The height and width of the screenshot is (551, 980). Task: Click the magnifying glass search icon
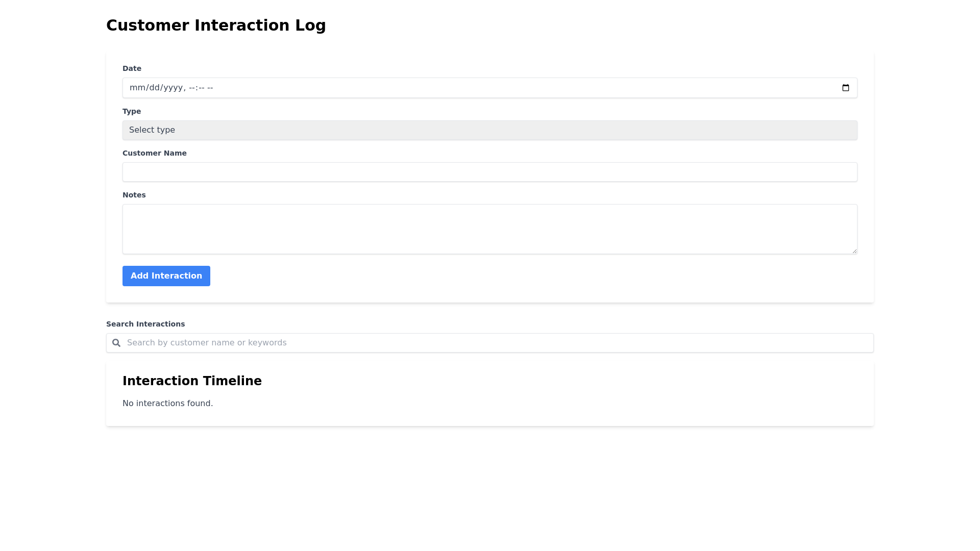pyautogui.click(x=116, y=343)
